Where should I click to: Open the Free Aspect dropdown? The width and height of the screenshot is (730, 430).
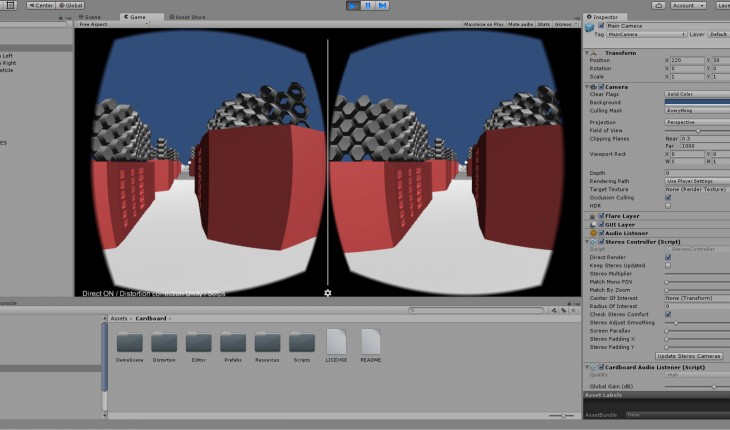pos(95,24)
